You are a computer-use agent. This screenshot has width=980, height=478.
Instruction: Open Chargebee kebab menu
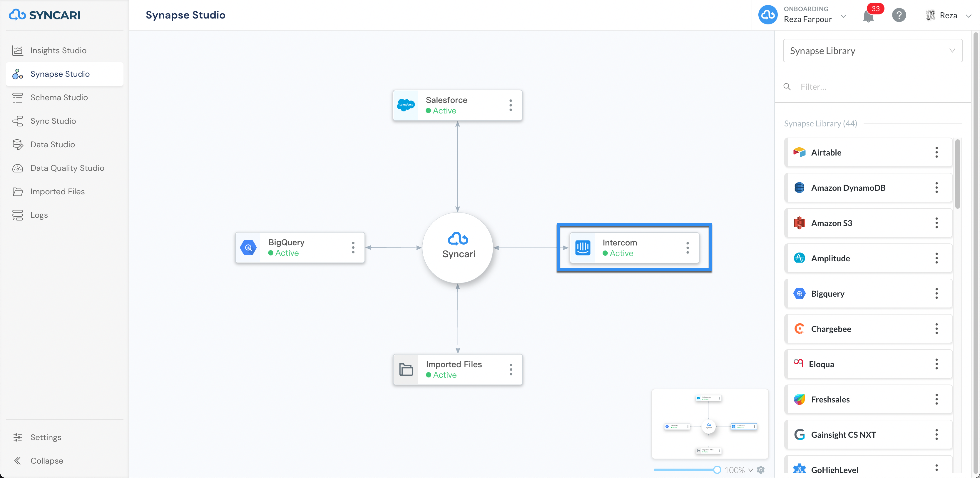coord(936,329)
